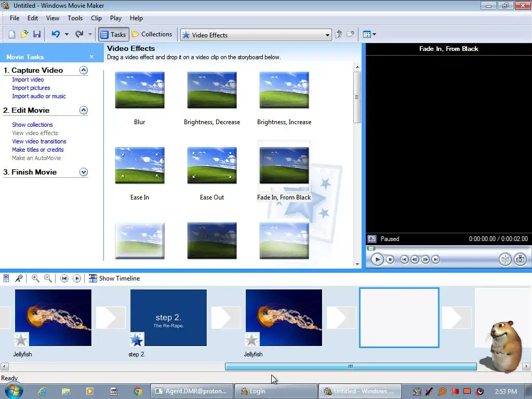Click the Split Clip icon
The image size is (532, 399).
point(505,260)
